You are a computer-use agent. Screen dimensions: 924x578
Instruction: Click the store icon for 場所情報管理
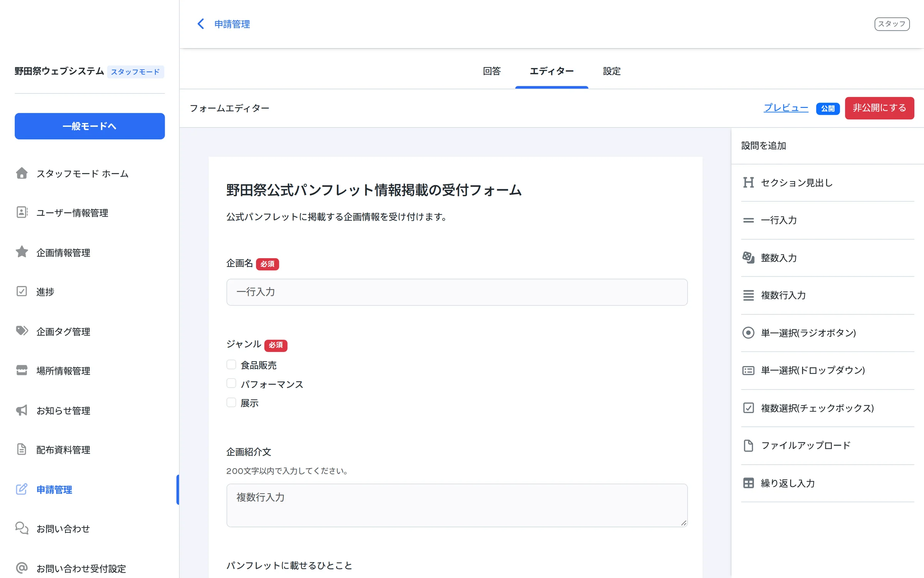pyautogui.click(x=22, y=370)
